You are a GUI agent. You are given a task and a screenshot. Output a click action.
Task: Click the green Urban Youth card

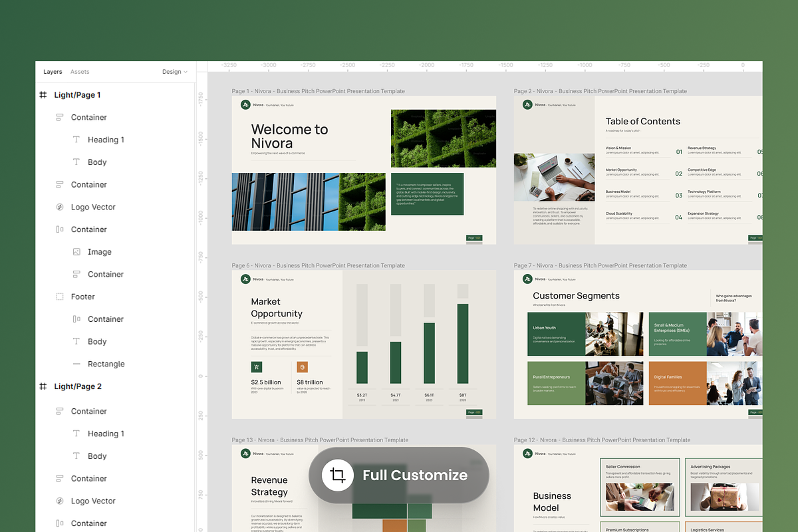coord(556,334)
